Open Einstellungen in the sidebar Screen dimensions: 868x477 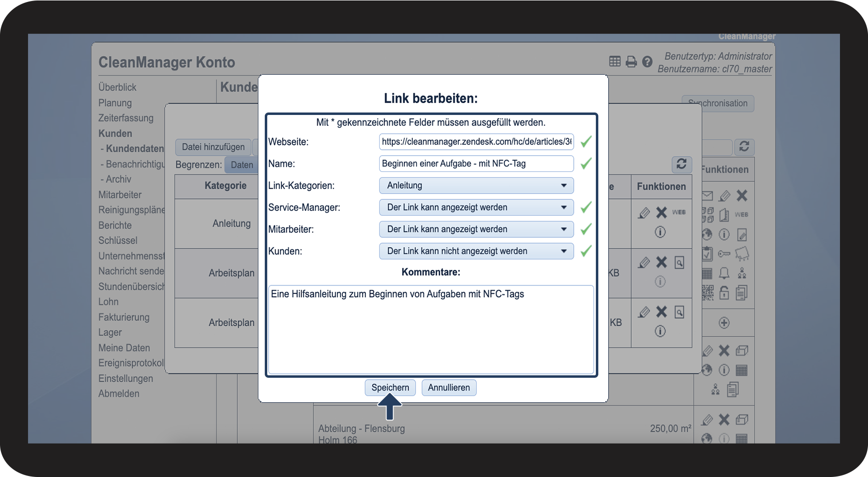tap(126, 378)
